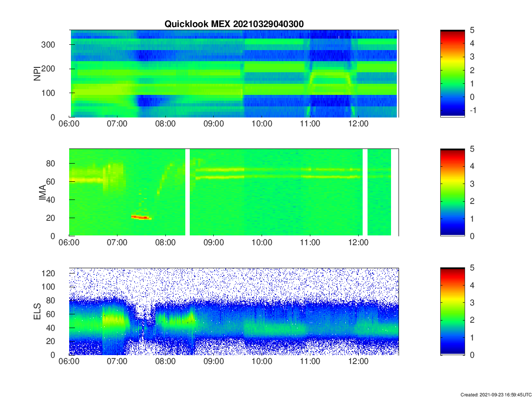Select the IMA y-axis label

click(43, 192)
